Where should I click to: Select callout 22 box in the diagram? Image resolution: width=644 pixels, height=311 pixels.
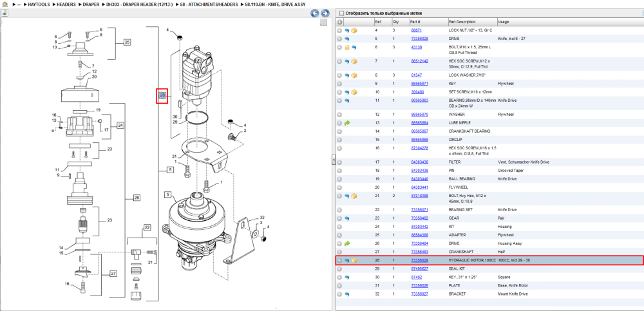[147, 227]
